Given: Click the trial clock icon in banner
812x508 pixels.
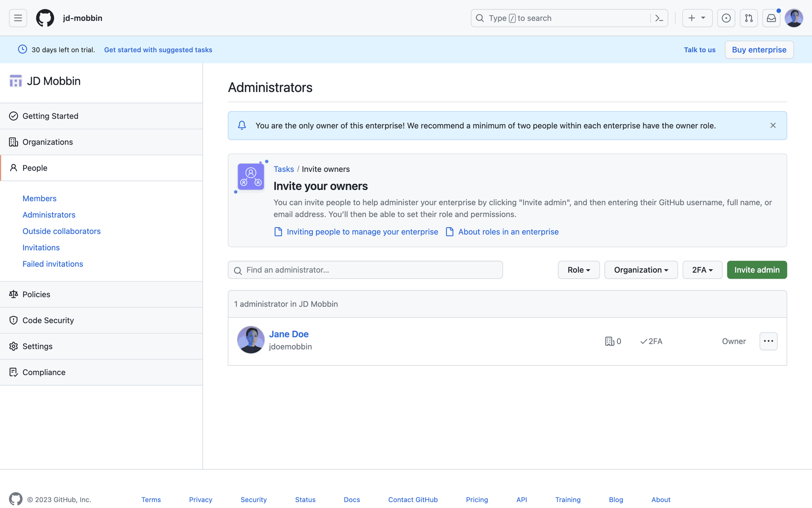Looking at the screenshot, I should tap(22, 49).
